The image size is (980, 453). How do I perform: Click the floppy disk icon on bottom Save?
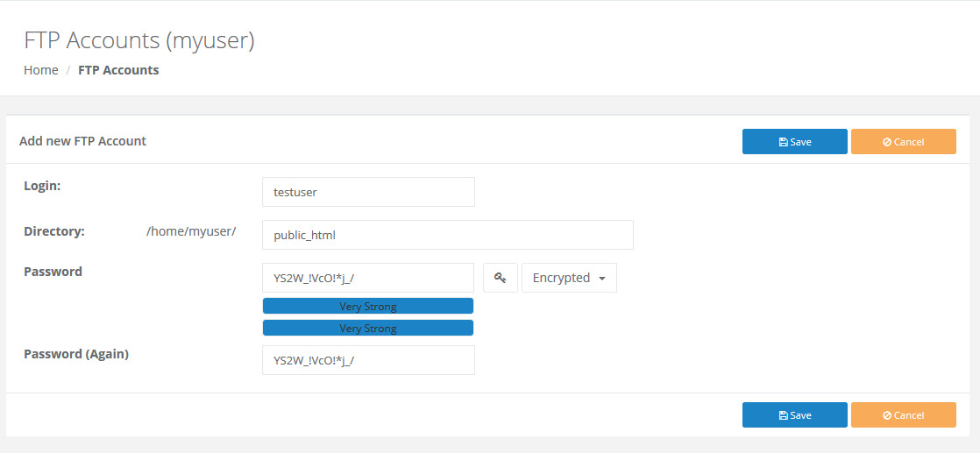point(783,415)
